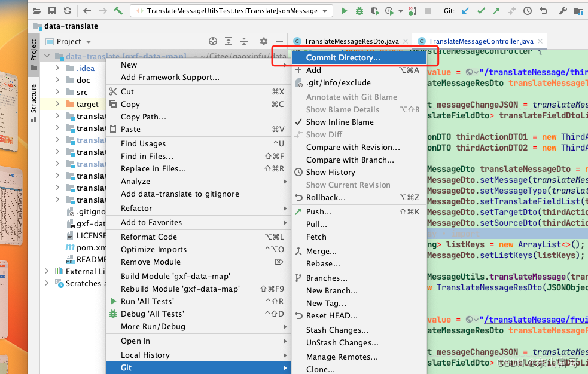Commit with the green Git checkmark icon
Screen dimensions: 588x374
tap(481, 11)
